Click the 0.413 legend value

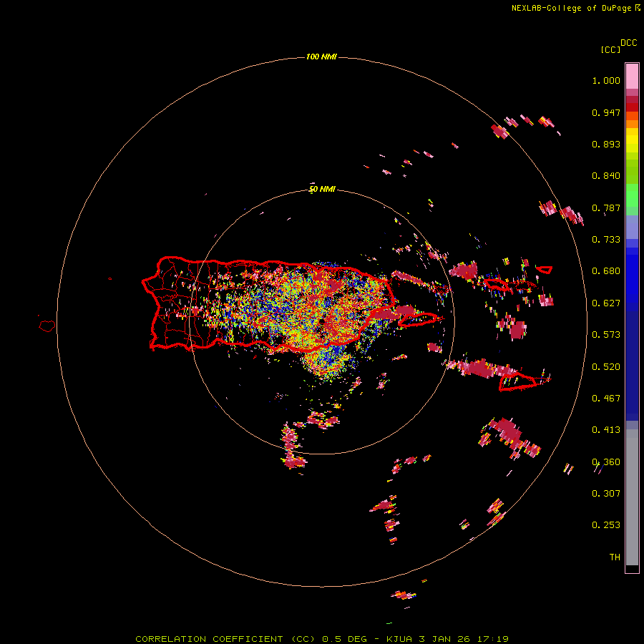click(606, 429)
